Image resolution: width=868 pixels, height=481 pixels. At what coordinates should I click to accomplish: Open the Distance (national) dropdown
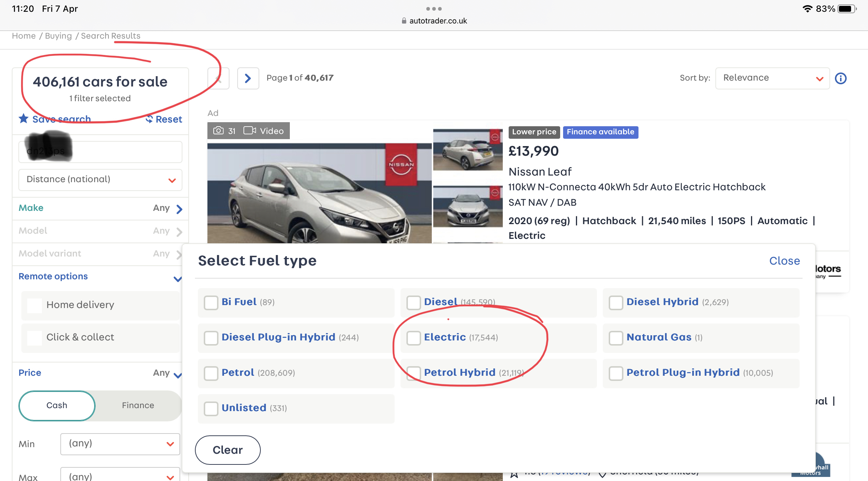coord(100,180)
